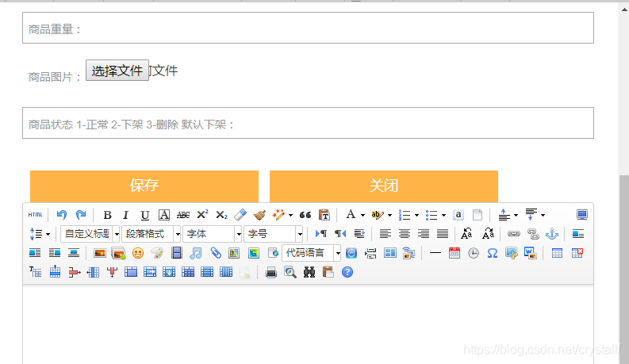
Task: Click the 商品重量 input field
Action: point(308,28)
